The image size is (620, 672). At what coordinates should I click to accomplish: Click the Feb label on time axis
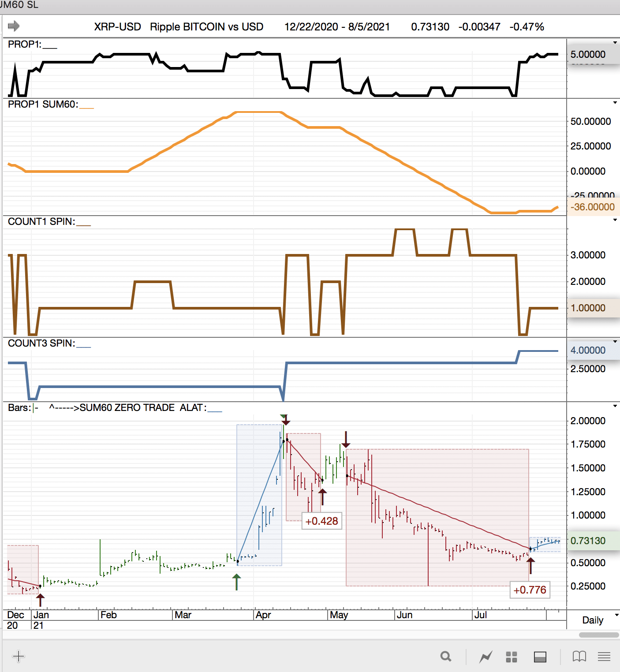pyautogui.click(x=108, y=615)
